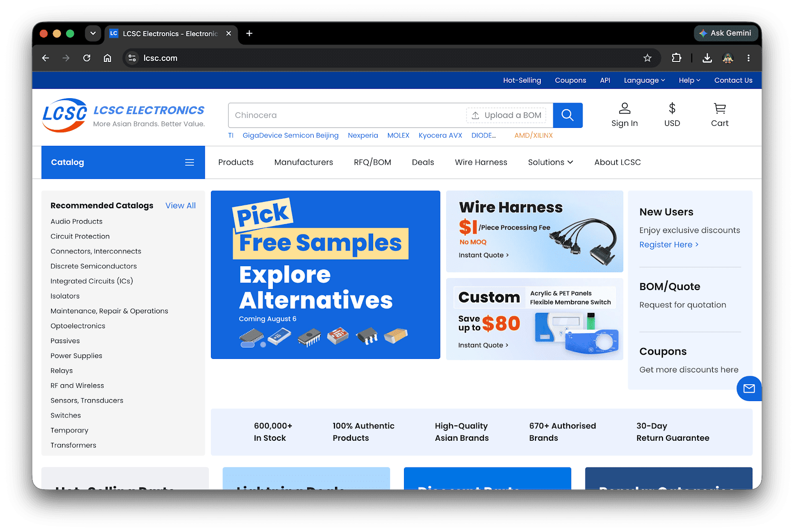Click Upload a BOM button
Viewport: 794px width, 532px height.
pos(506,115)
